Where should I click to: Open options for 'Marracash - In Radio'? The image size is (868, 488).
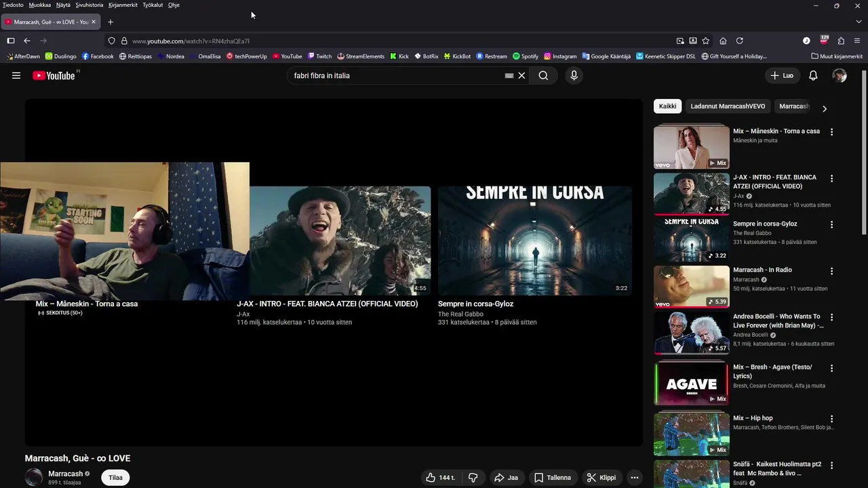point(831,271)
